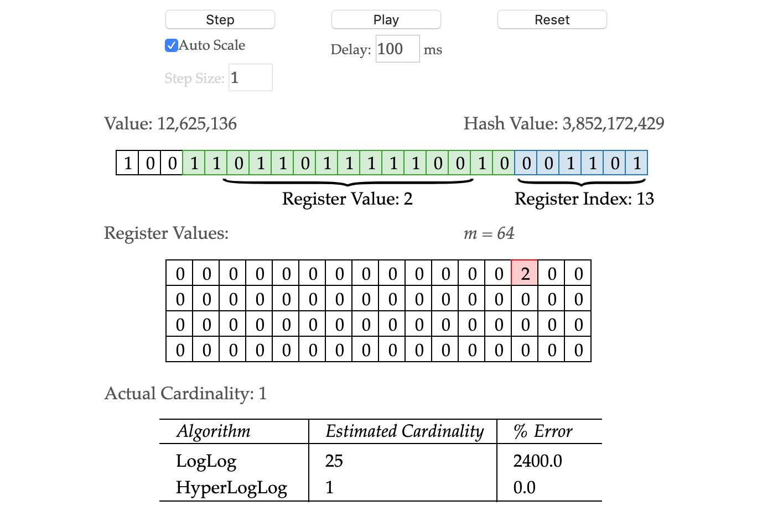The height and width of the screenshot is (532, 757).
Task: Click the Register Value: 2 label
Action: click(x=348, y=199)
